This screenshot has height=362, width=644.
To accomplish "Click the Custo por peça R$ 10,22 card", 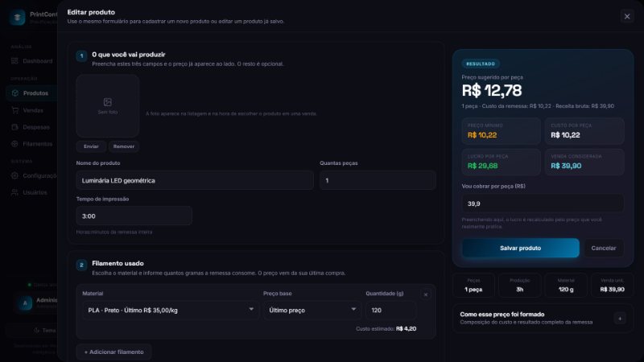I will pos(584,131).
